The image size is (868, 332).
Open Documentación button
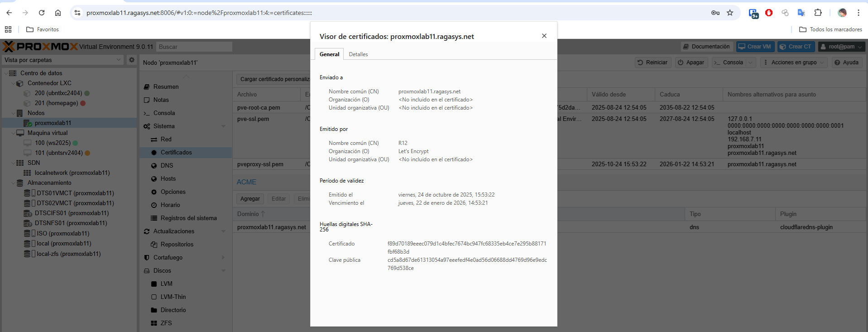point(706,47)
